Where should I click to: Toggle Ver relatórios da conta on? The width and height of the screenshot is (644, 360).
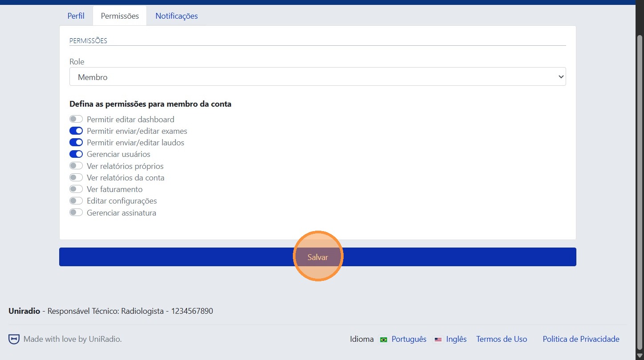[x=76, y=177]
